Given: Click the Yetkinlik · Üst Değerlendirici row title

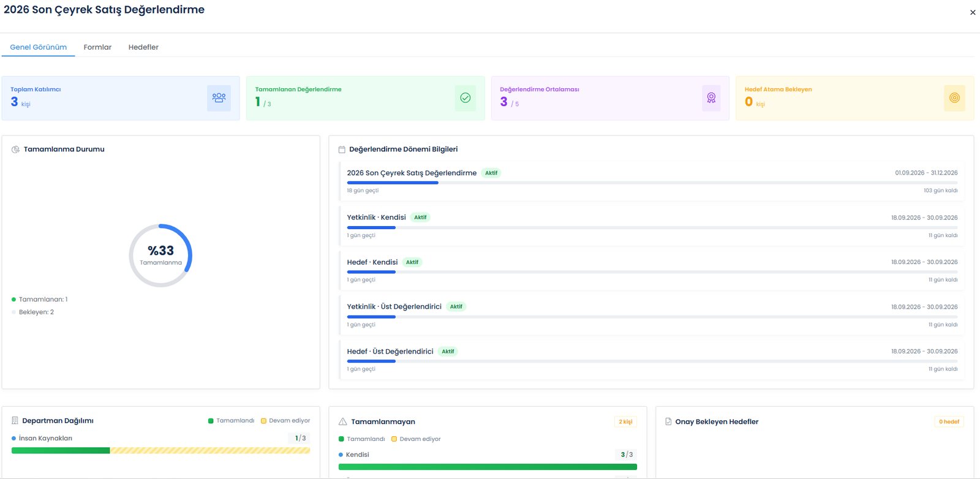Looking at the screenshot, I should [x=394, y=307].
